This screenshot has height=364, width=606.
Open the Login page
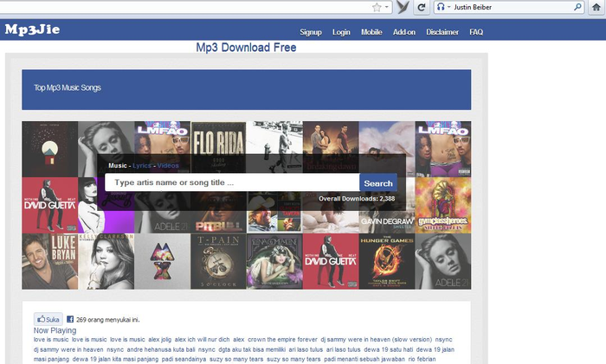(341, 32)
